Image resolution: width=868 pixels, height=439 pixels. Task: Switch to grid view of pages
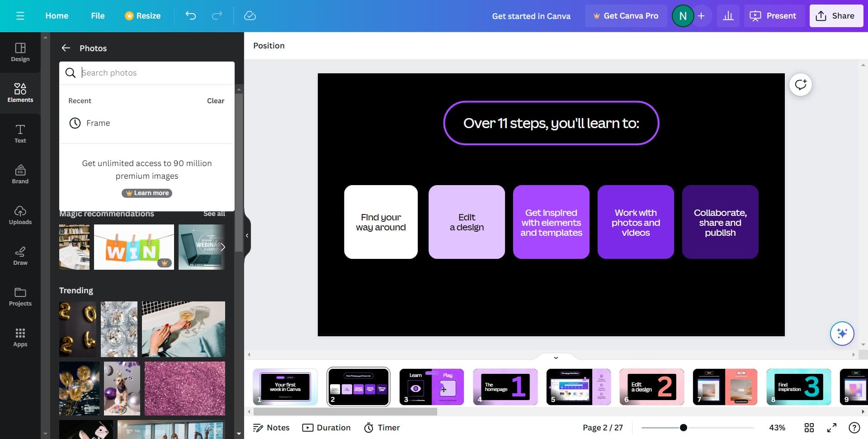point(809,428)
